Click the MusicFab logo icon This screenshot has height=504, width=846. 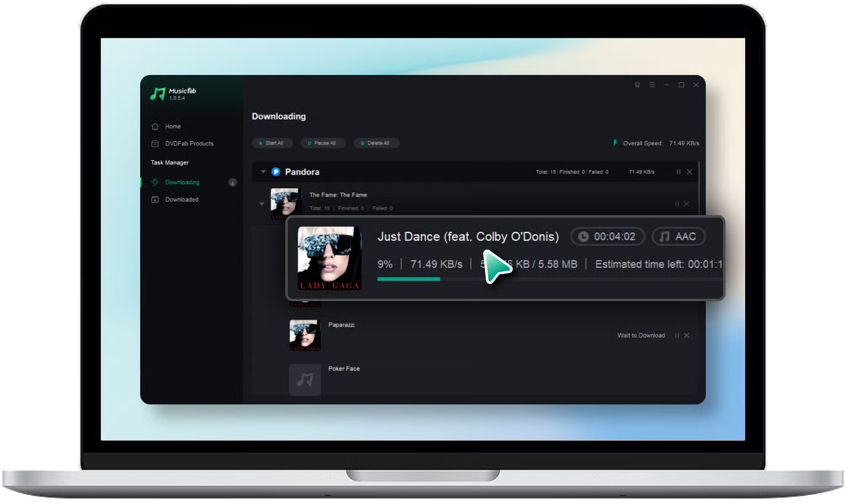[158, 93]
